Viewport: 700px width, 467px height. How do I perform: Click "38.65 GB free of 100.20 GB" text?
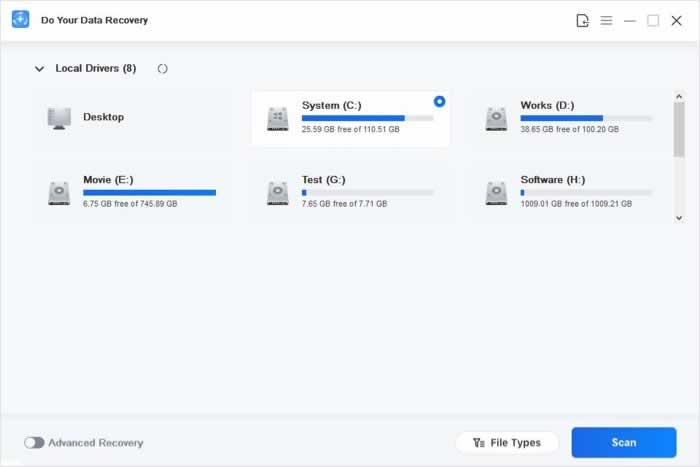coord(570,129)
